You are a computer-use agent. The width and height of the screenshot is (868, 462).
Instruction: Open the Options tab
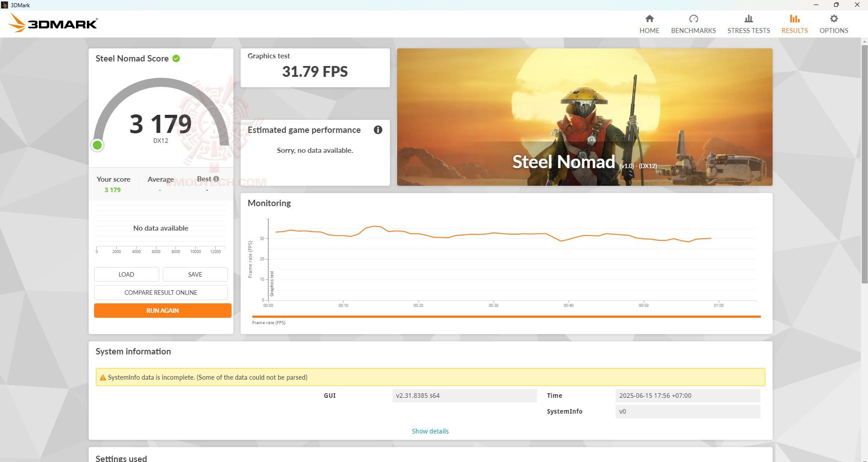pos(834,24)
